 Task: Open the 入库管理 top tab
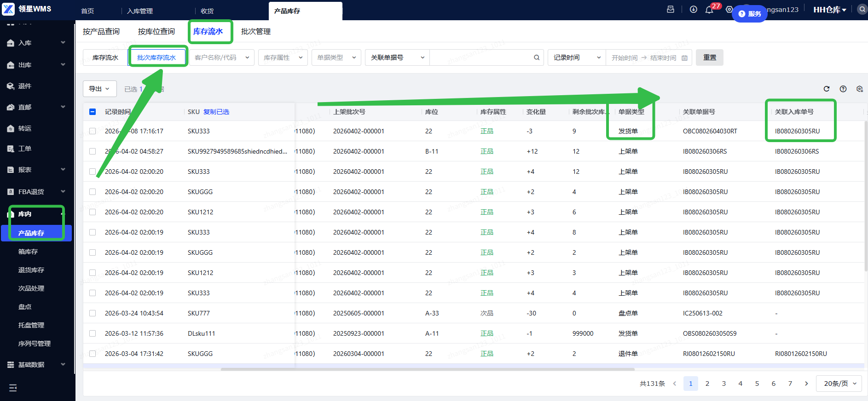coord(140,11)
